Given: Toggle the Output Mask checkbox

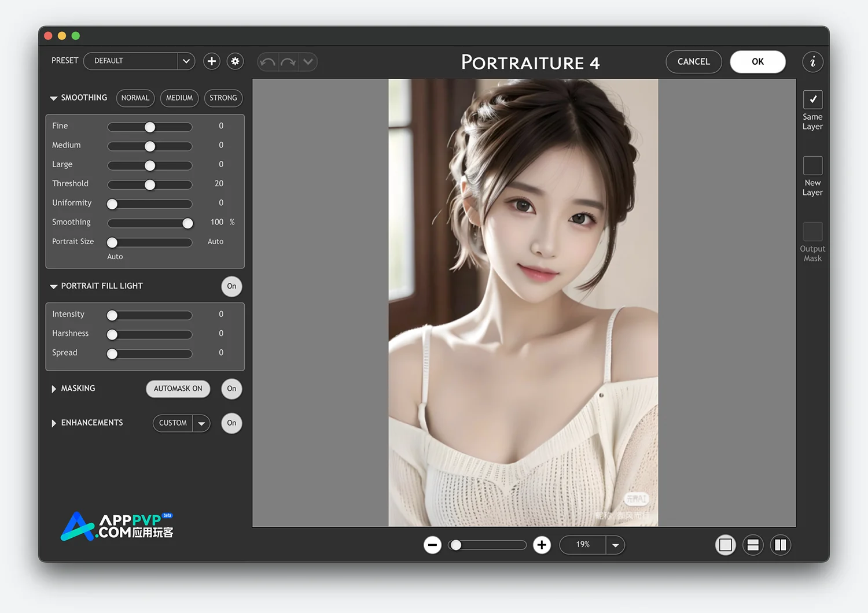Looking at the screenshot, I should pos(812,231).
